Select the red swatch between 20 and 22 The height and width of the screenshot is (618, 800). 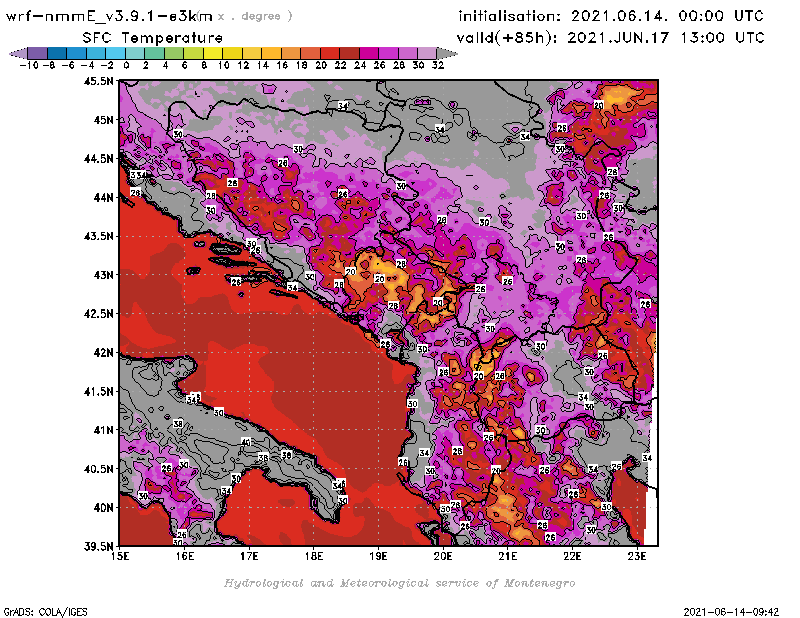(329, 53)
